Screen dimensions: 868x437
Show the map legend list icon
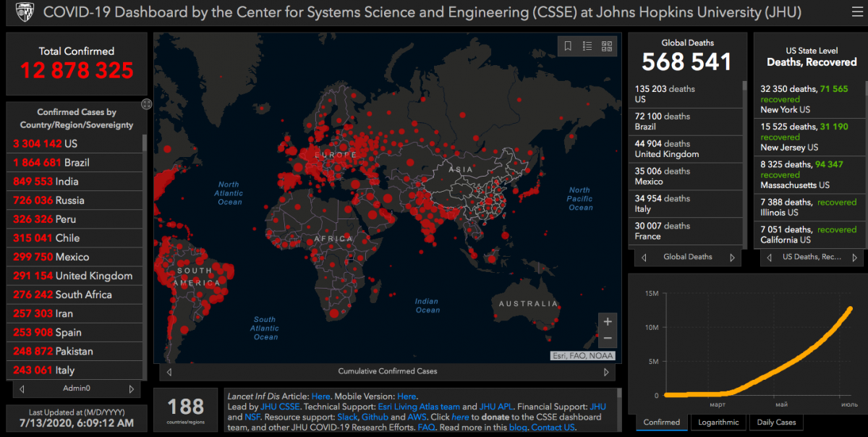click(x=587, y=46)
